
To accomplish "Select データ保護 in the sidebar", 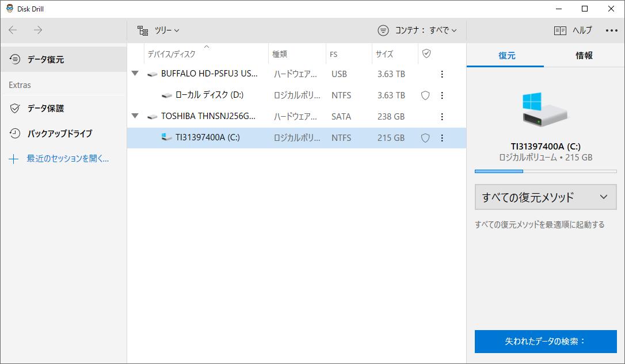I will coord(63,108).
